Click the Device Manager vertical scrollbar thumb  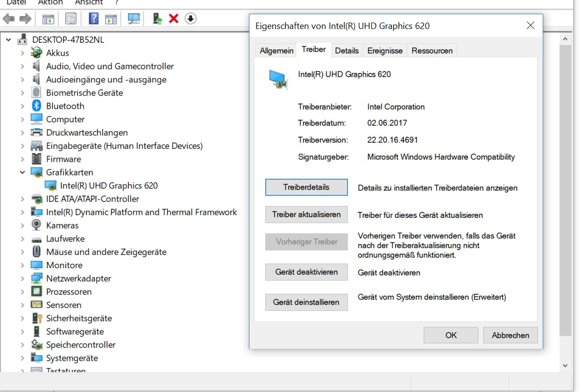(x=565, y=190)
